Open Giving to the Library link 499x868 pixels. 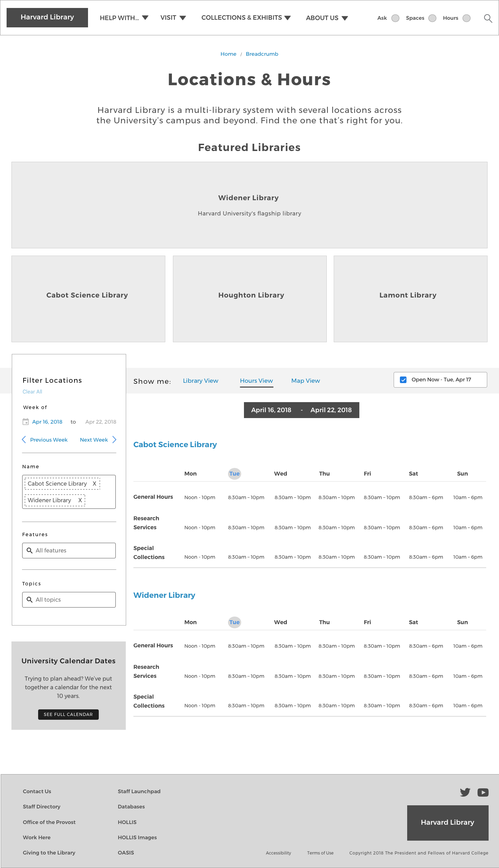coord(49,853)
